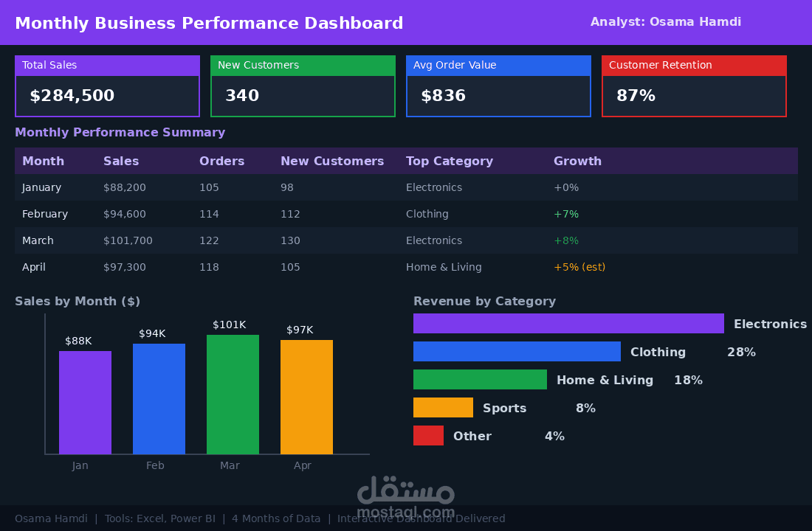This screenshot has width=812, height=531.
Task: Click the 8% Sports percentage label
Action: coord(585,408)
